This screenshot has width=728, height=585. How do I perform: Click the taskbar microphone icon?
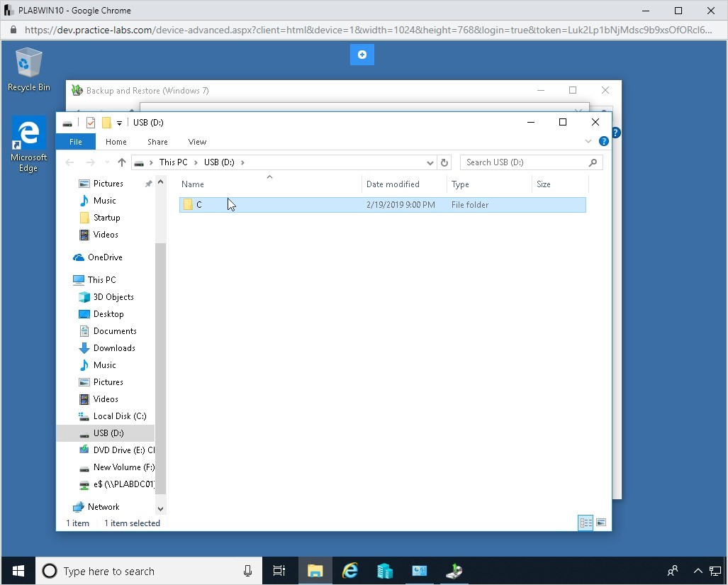248,571
